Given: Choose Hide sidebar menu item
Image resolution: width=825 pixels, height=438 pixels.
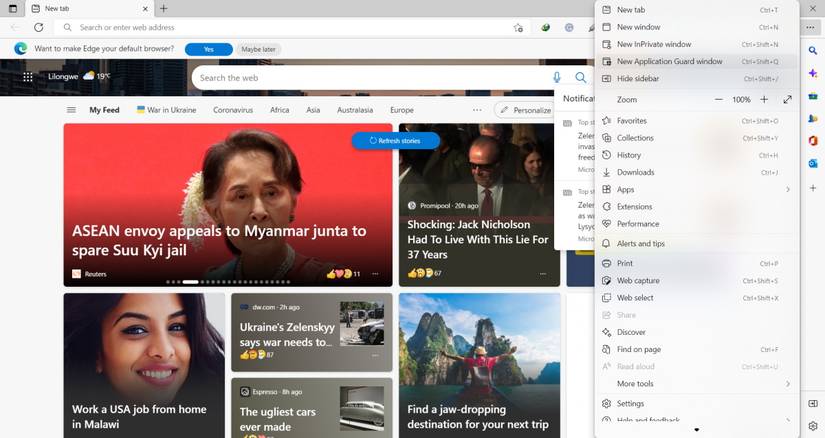Looking at the screenshot, I should (697, 78).
